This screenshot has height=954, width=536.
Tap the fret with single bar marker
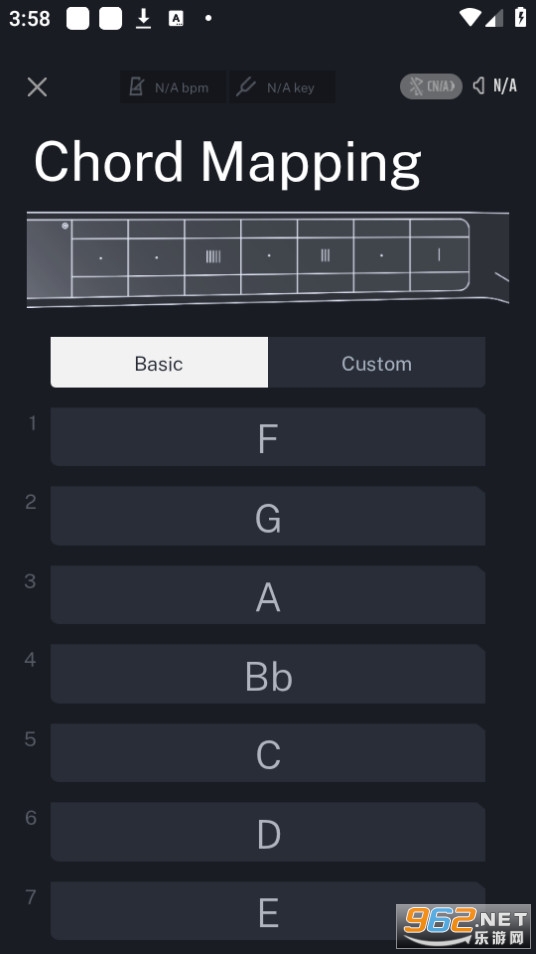(x=439, y=255)
